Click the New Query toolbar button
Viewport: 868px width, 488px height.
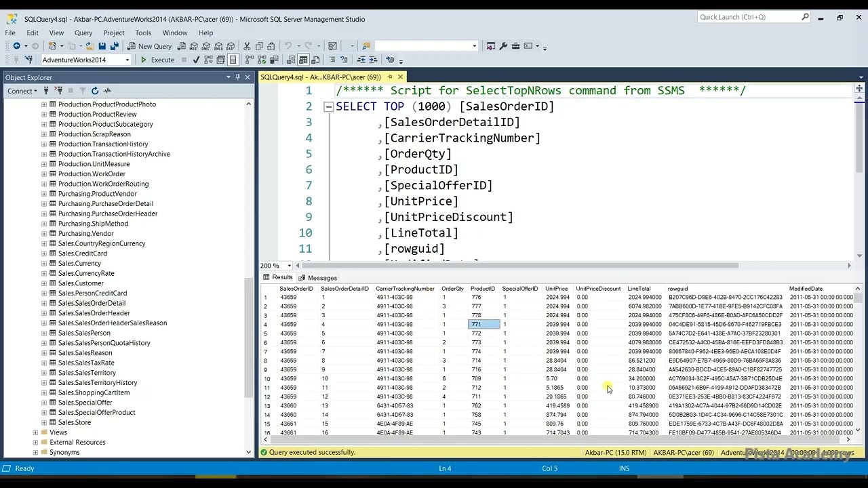pos(149,46)
